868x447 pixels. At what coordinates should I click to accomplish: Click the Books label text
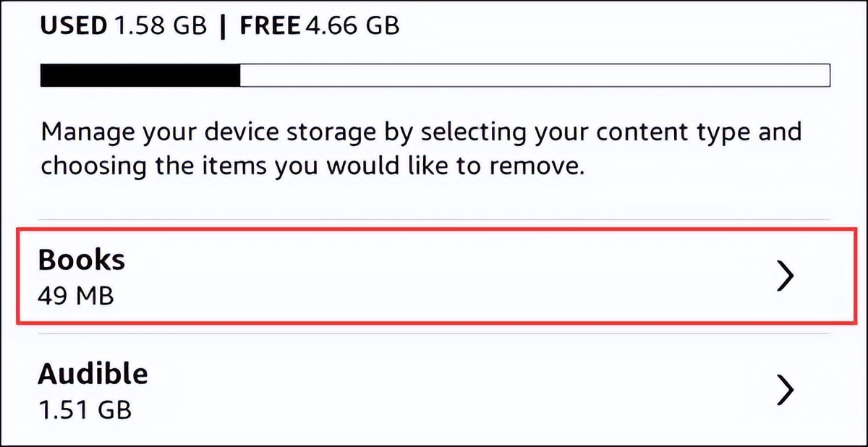[82, 260]
